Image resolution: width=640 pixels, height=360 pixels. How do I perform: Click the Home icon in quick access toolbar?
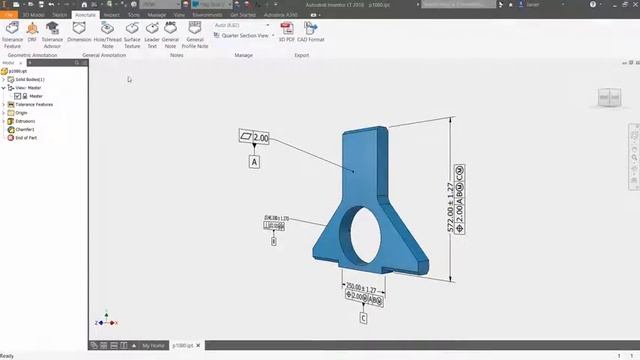coord(84,4)
